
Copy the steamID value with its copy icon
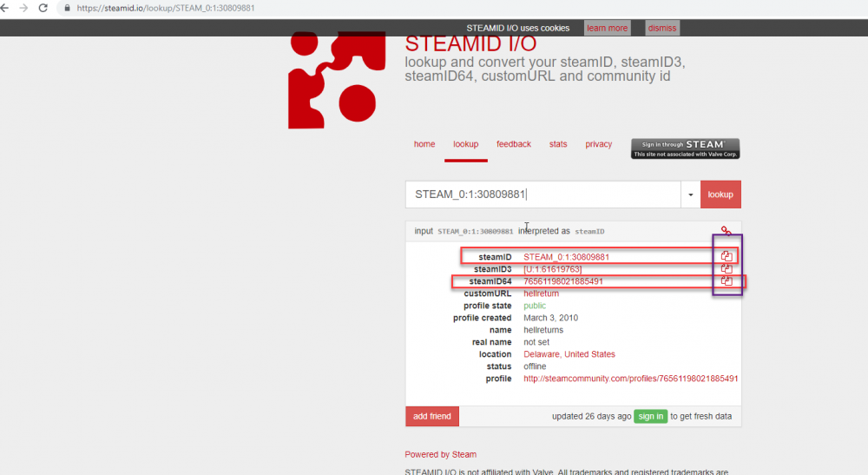click(x=727, y=256)
